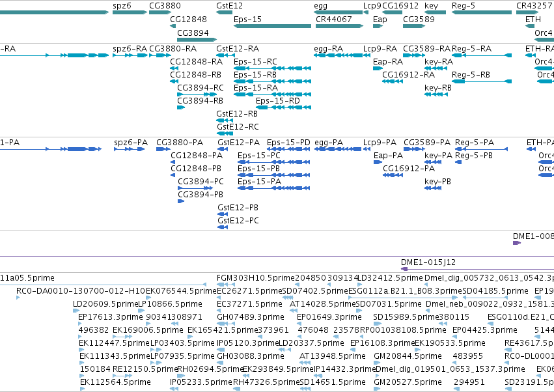Screen dimensions: 554x392
Task: Select the key-PB protein label
Action: click(x=437, y=182)
